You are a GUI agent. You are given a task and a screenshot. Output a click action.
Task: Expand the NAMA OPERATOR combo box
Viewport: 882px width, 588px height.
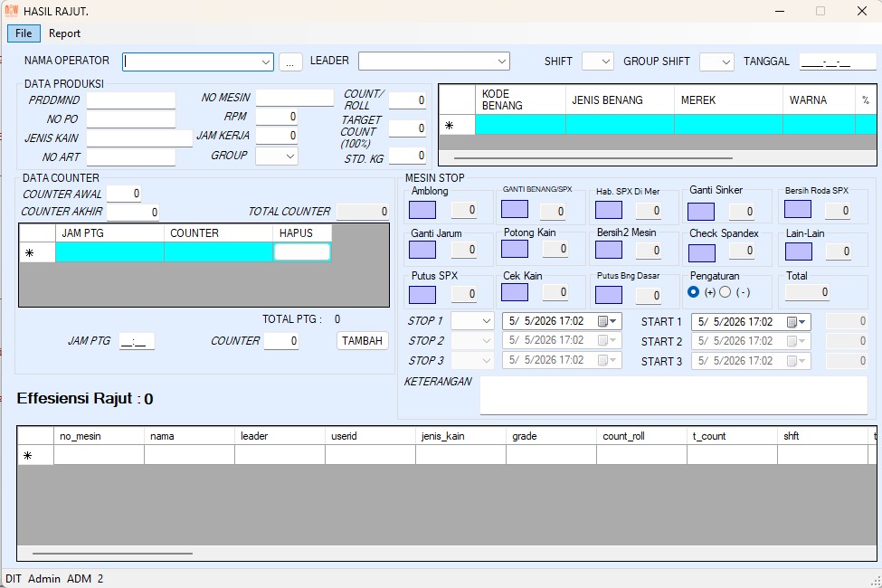265,62
